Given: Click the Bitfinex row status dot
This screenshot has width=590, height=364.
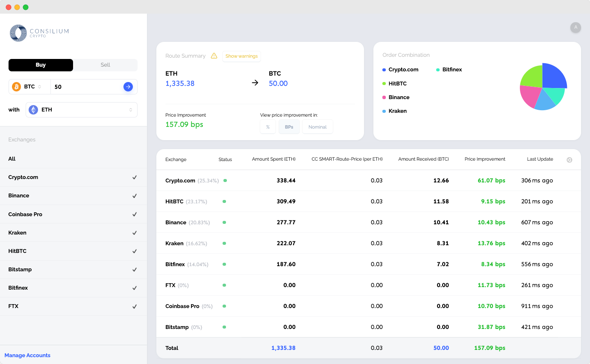Looking at the screenshot, I should [x=224, y=264].
